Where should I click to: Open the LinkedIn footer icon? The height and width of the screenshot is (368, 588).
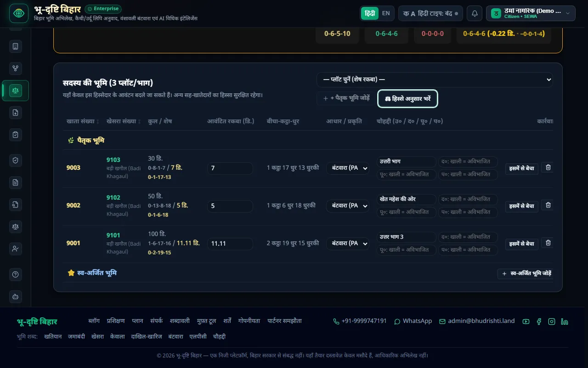565,322
